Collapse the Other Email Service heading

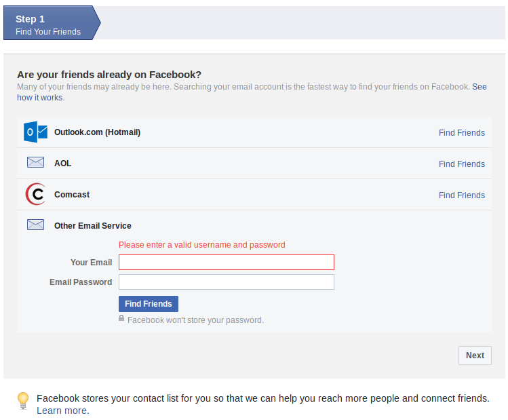(92, 226)
